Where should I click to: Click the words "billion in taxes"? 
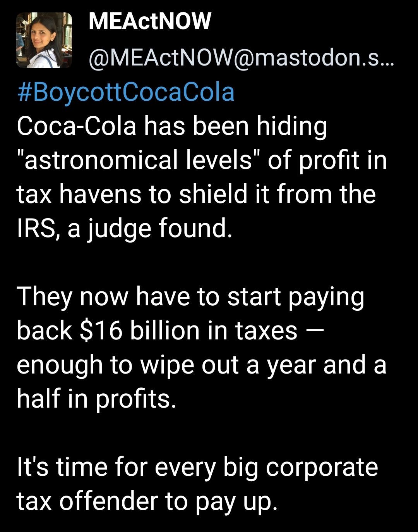[214, 331]
